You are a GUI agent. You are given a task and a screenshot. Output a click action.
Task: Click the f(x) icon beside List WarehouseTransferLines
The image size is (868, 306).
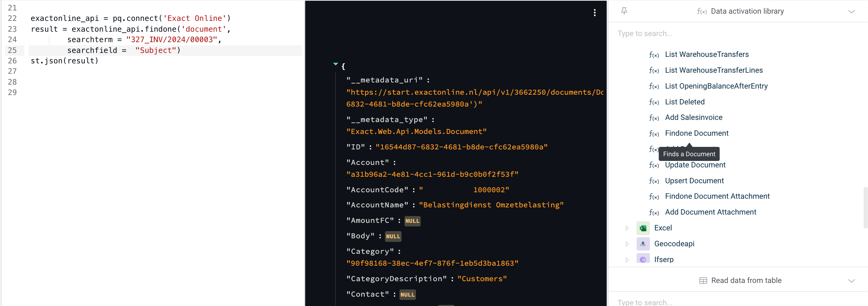point(654,71)
